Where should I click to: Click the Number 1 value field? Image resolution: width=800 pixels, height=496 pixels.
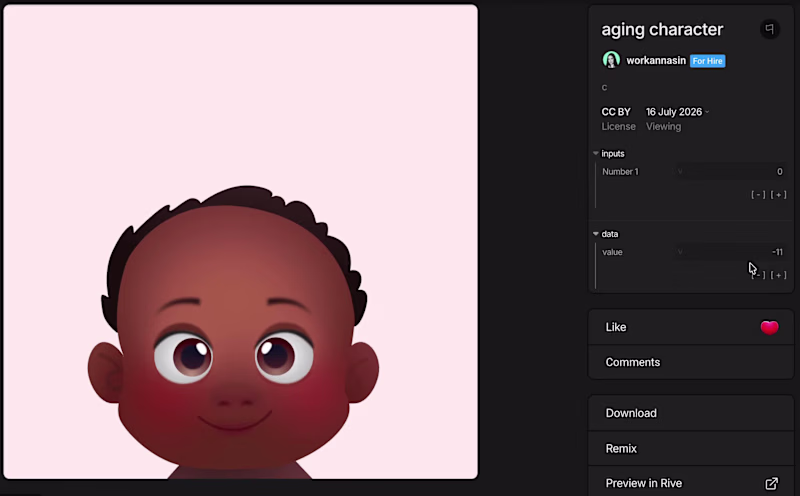pos(731,171)
